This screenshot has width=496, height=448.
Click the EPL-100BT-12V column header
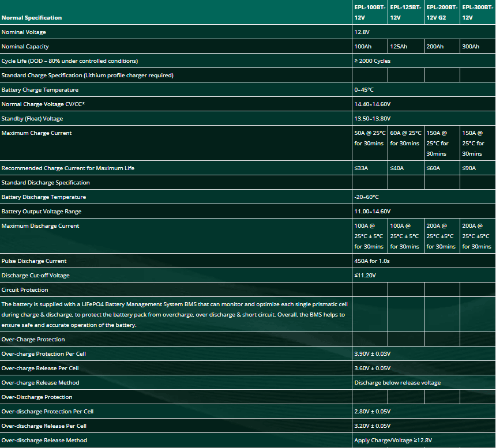click(369, 12)
